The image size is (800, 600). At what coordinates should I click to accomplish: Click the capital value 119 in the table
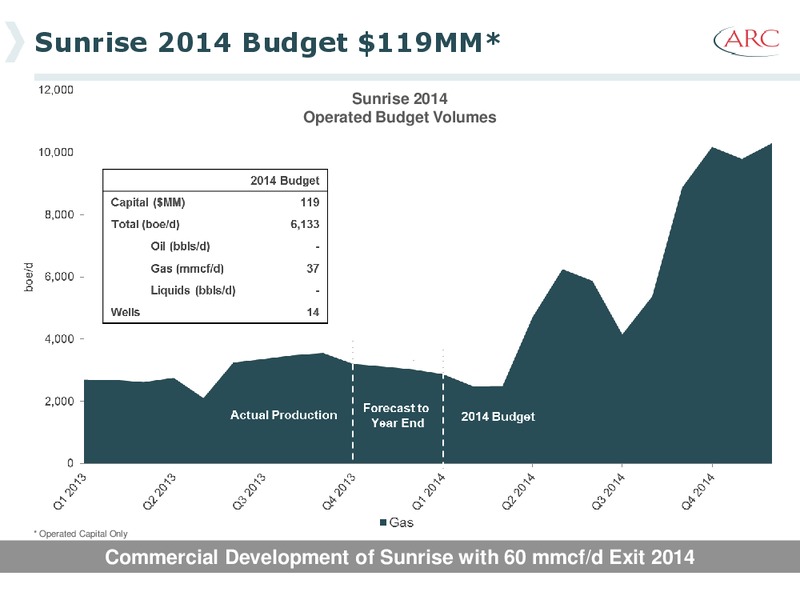(310, 203)
